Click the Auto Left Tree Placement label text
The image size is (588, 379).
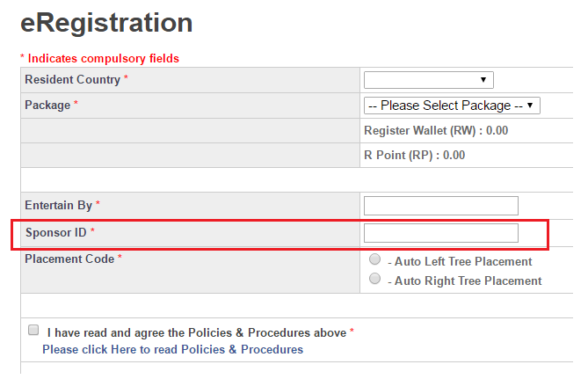(463, 261)
